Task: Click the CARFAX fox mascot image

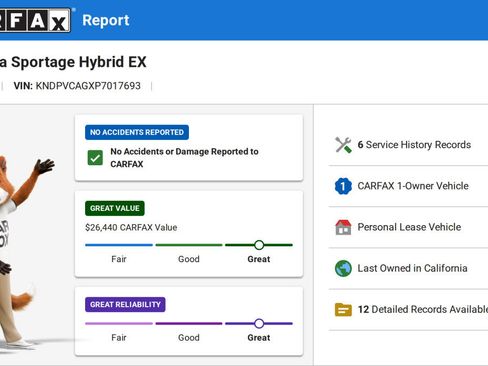Action: click(x=23, y=253)
